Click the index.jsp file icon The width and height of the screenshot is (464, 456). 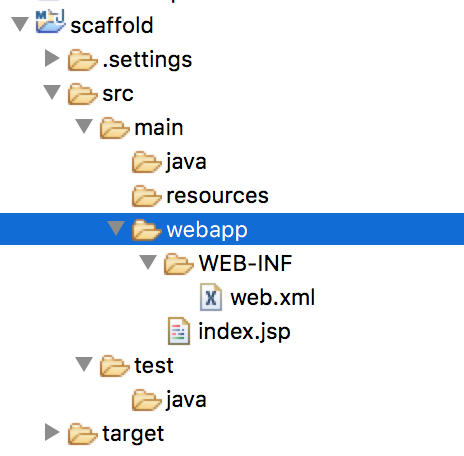click(x=179, y=331)
